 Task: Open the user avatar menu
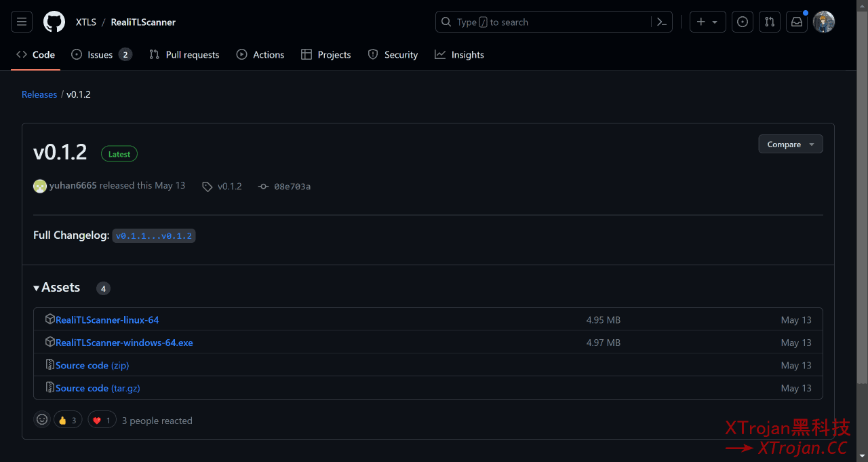click(x=824, y=22)
